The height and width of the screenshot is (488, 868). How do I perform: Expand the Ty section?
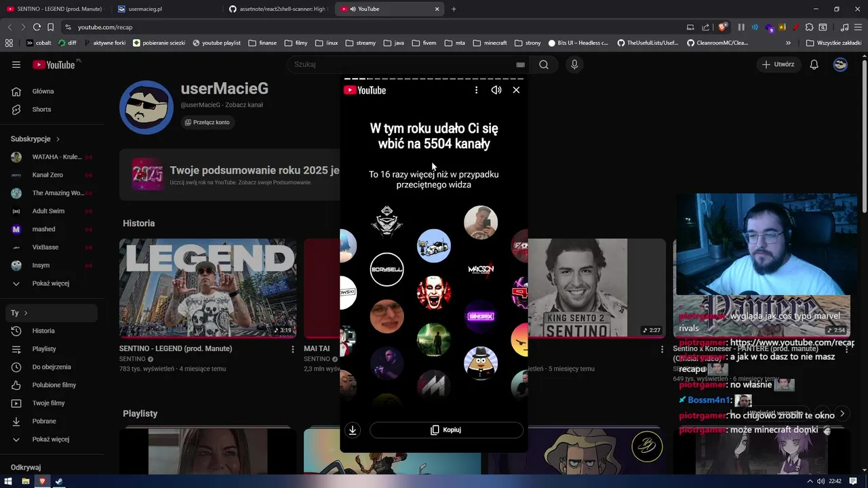coord(52,313)
